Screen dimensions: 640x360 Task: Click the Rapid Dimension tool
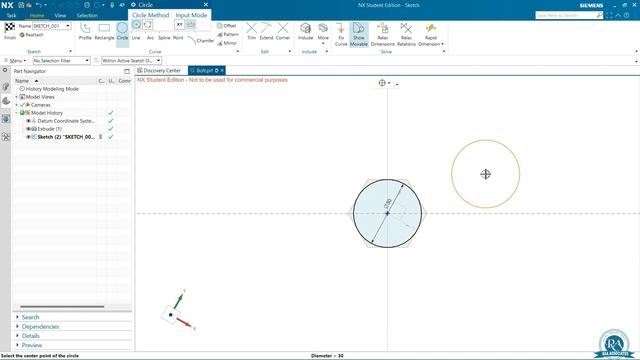tap(431, 34)
